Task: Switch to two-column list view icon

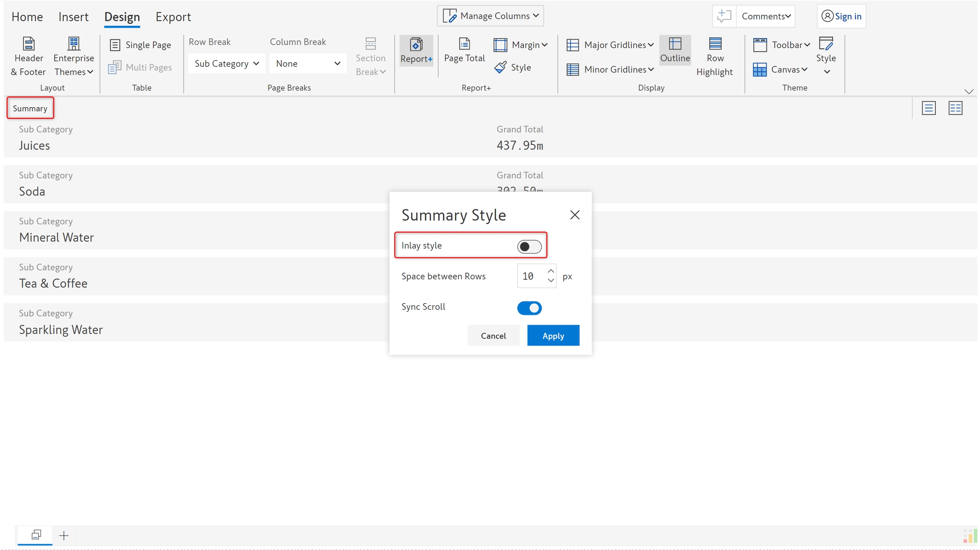Action: [955, 108]
